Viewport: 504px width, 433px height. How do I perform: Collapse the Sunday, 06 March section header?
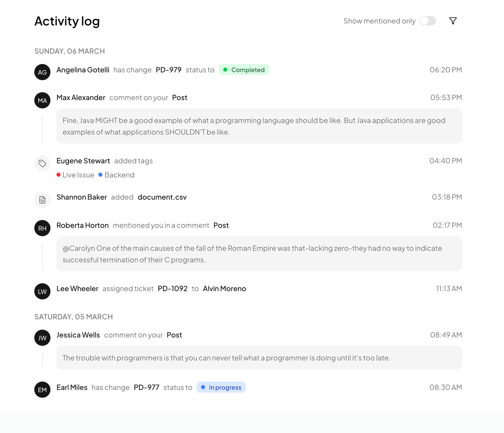coord(69,51)
